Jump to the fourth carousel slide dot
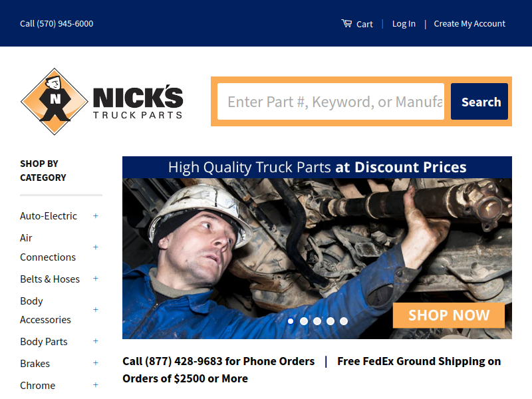The width and height of the screenshot is (532, 399). click(331, 321)
